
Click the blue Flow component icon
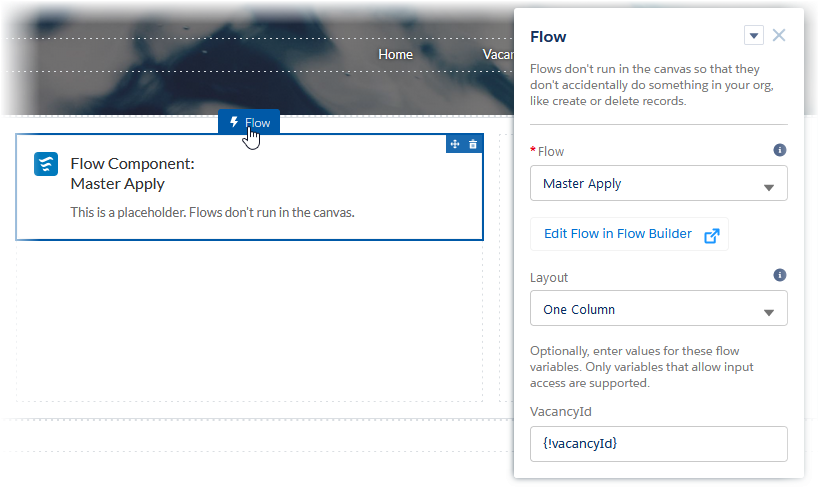point(46,164)
